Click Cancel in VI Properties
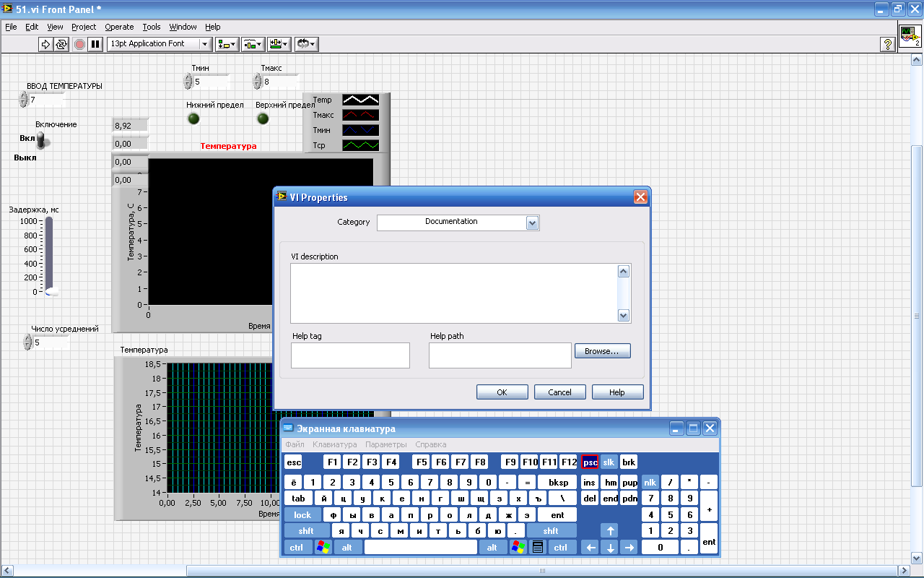 tap(560, 392)
